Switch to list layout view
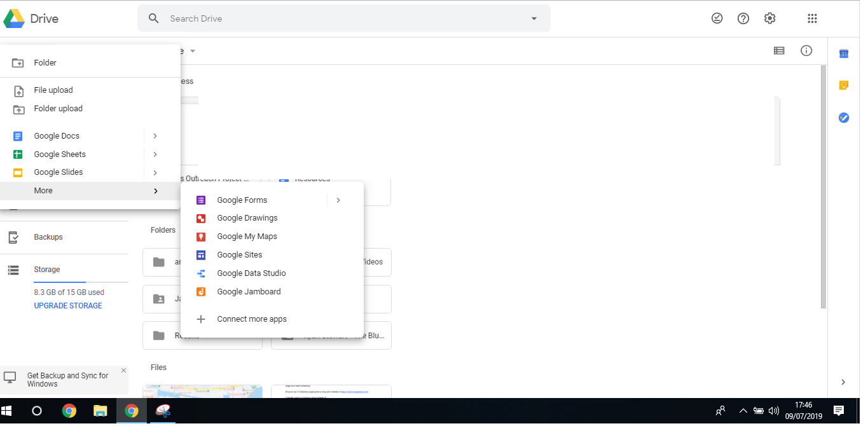868x426 pixels. 779,51
